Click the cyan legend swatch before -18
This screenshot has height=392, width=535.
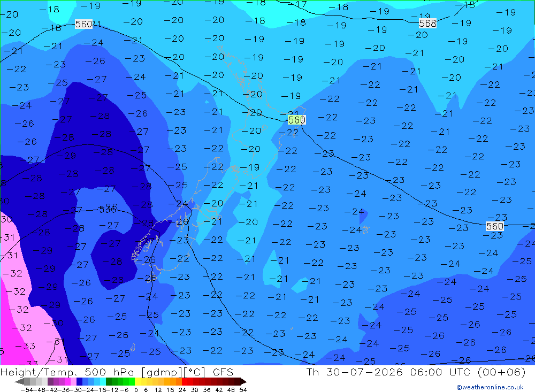(103, 382)
